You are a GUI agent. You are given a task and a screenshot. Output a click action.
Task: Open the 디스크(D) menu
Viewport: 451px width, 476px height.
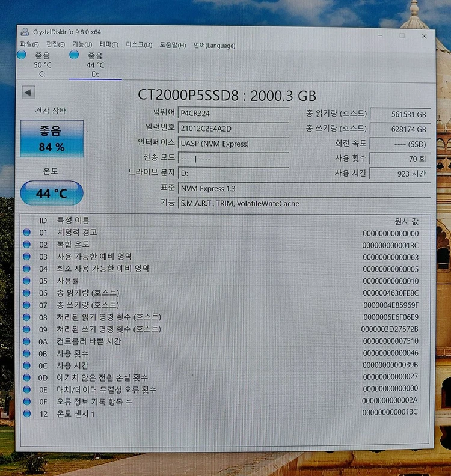(139, 45)
